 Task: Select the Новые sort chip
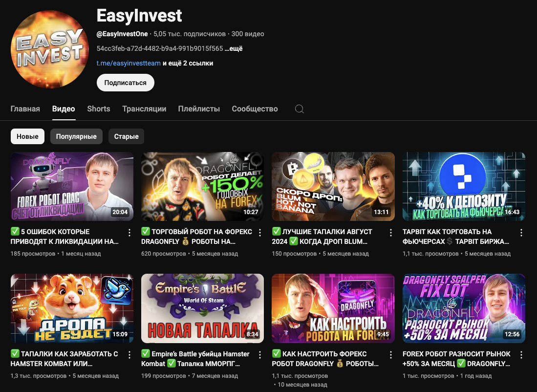pyautogui.click(x=27, y=136)
